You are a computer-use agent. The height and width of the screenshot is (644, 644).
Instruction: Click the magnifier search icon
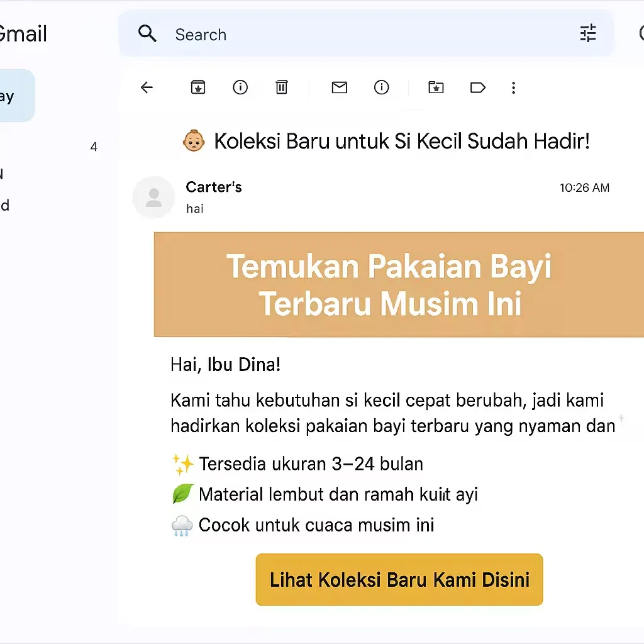pos(147,34)
